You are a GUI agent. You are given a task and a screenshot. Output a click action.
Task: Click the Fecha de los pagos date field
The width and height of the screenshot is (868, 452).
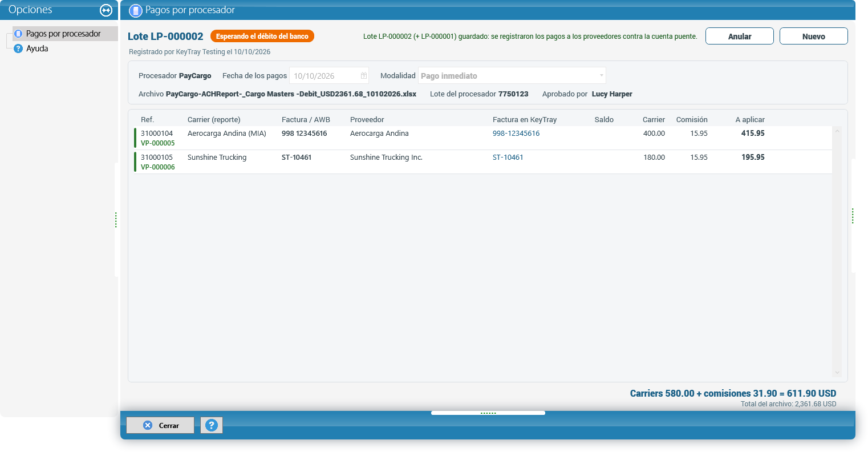pyautogui.click(x=329, y=75)
